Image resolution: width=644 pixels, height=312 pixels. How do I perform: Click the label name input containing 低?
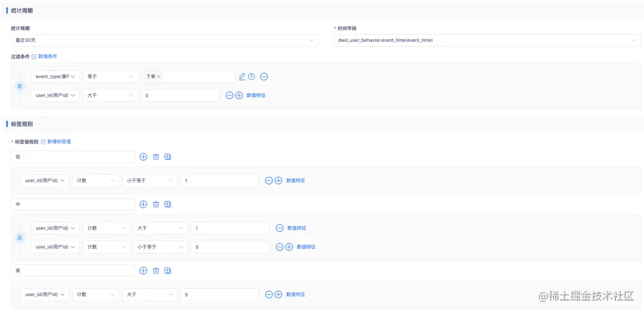click(73, 157)
